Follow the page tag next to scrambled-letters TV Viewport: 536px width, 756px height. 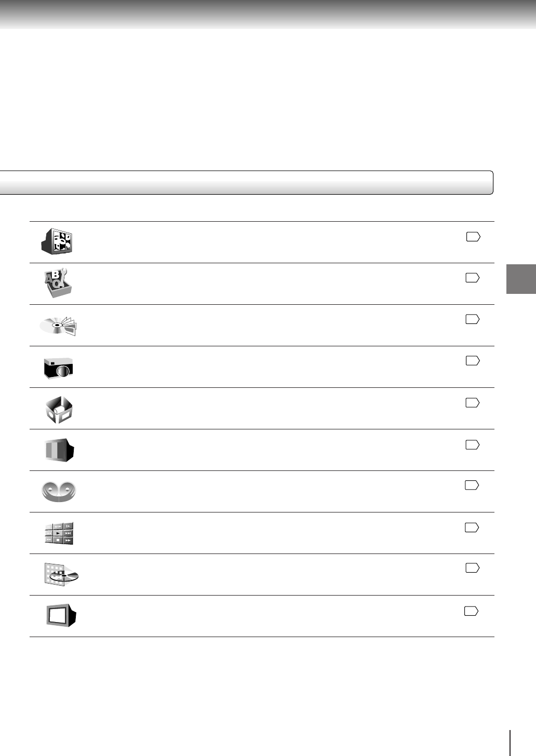click(473, 237)
